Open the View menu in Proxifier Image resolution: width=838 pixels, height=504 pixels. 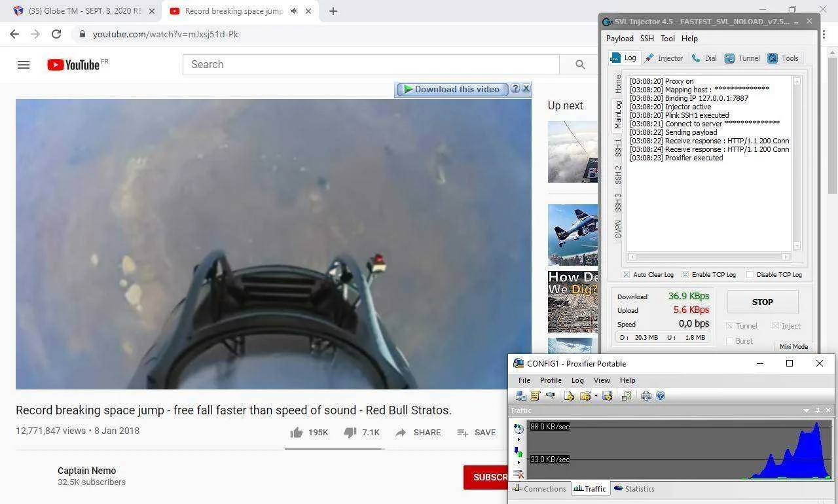[x=602, y=380]
